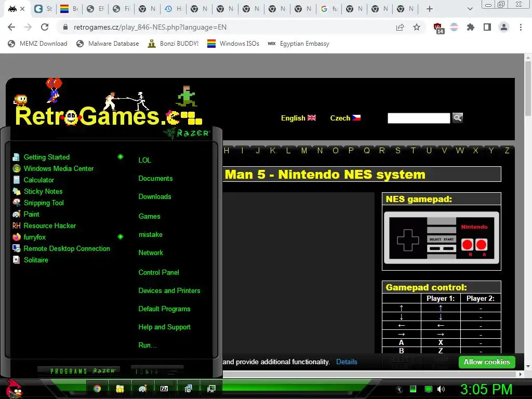Viewport: 532px width, 399px height.
Task: Switch to the 'fu' Google tab
Action: [x=329, y=9]
